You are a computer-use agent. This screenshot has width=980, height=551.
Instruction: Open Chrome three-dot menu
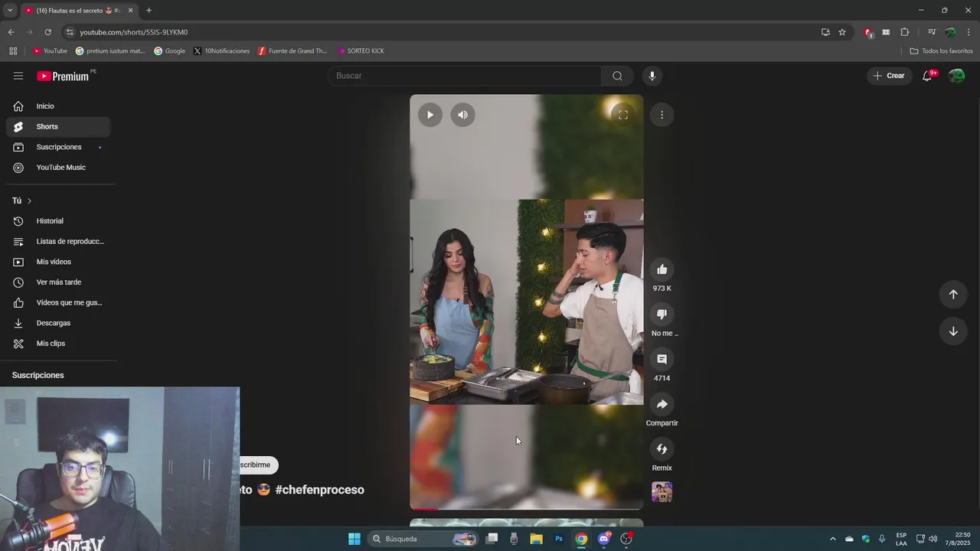(x=969, y=32)
